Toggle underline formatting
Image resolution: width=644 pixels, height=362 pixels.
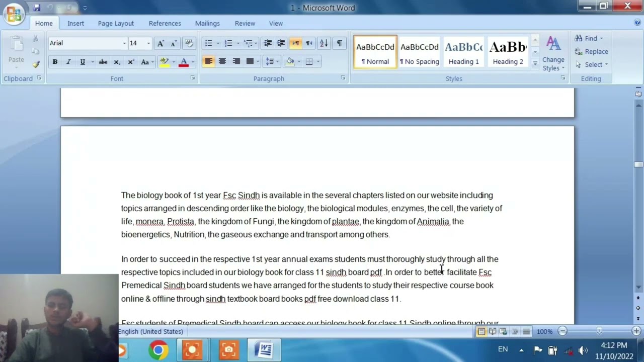[x=83, y=62]
